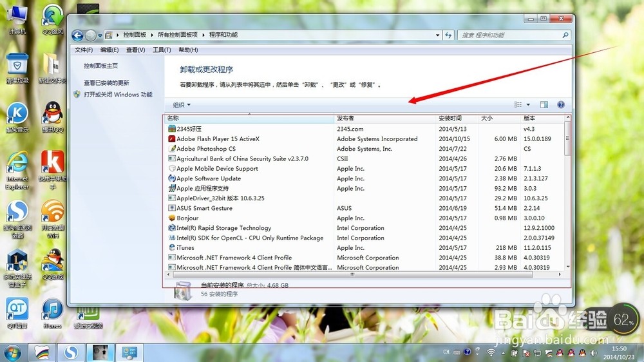The width and height of the screenshot is (644, 362).
Task: Click the vertical scrollbar thumb of program list
Action: point(568,138)
